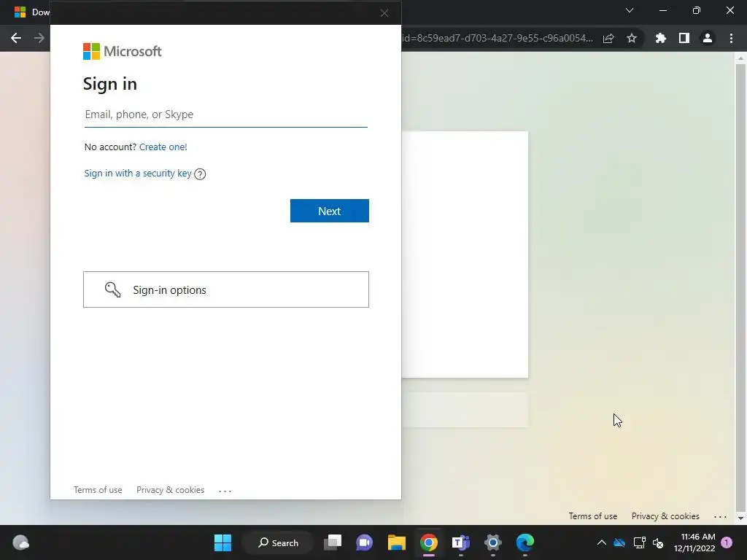
Task: Open Microsoft Teams from taskbar
Action: [461, 542]
